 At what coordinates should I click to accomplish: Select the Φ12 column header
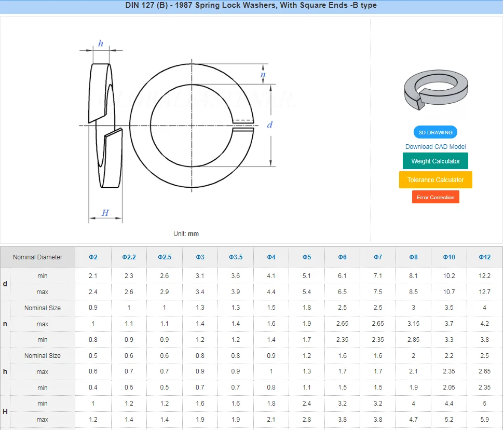coord(484,257)
